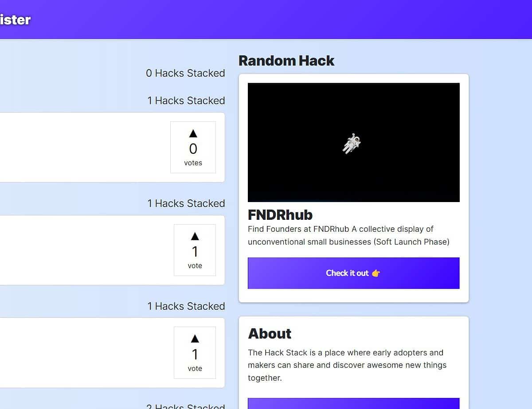Click the purple navigation bar at the top
Screen dimensions: 532x409
click(x=266, y=19)
